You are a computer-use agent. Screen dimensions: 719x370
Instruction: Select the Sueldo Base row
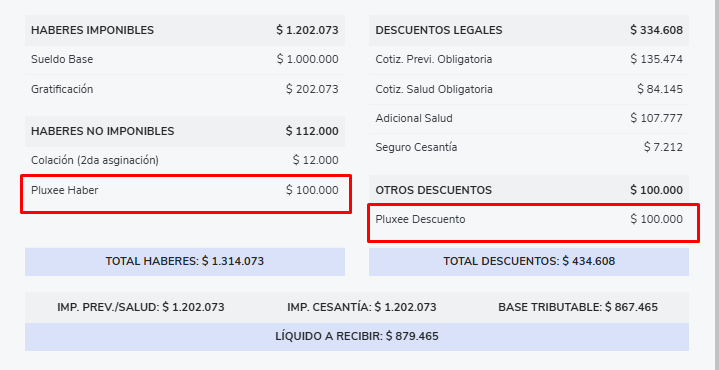point(185,60)
